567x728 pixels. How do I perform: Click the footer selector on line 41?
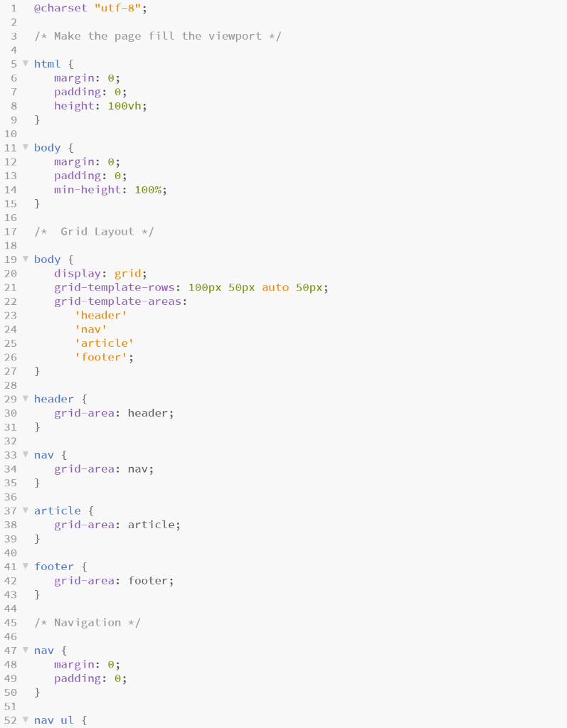coord(54,567)
